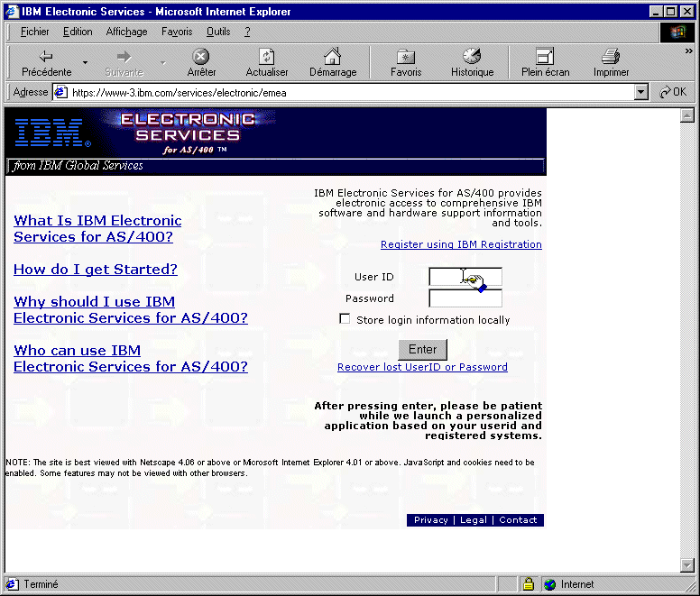Open the Edition menu
The image size is (700, 596).
[78, 32]
